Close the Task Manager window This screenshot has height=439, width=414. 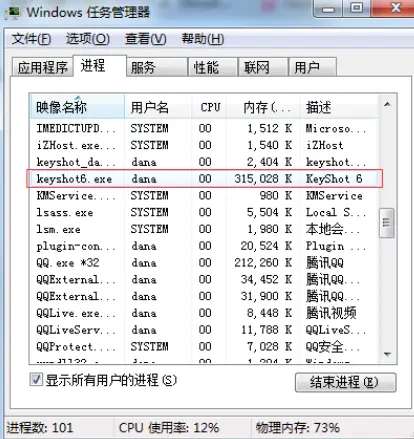[394, 9]
